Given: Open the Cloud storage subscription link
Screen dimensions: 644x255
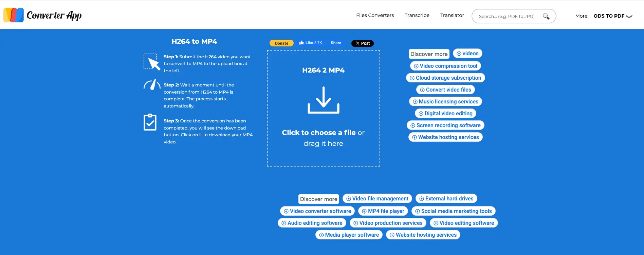Looking at the screenshot, I should pos(445,78).
